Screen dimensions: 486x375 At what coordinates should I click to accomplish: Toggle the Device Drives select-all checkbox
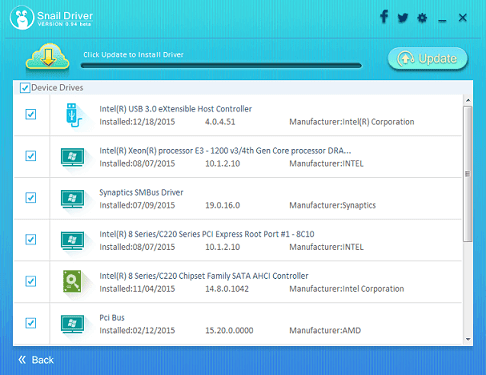point(25,88)
